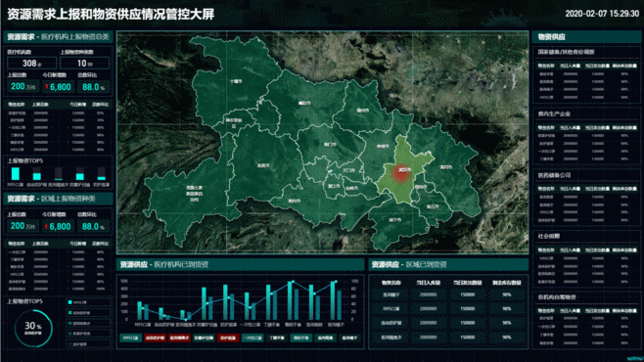Click the red up-arrow in the 区域上报物资种类 panel
644x362 pixels.
(47, 227)
